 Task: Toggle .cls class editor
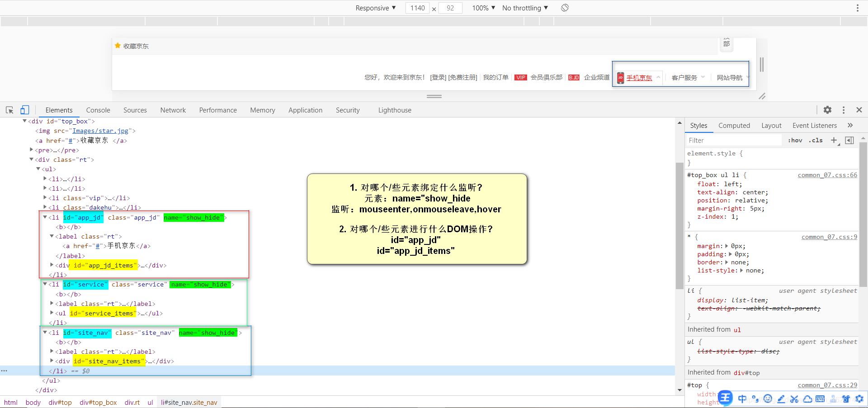pos(816,141)
